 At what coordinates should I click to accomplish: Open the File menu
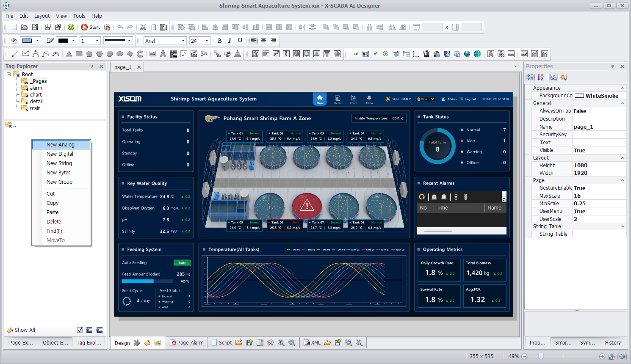coord(9,16)
